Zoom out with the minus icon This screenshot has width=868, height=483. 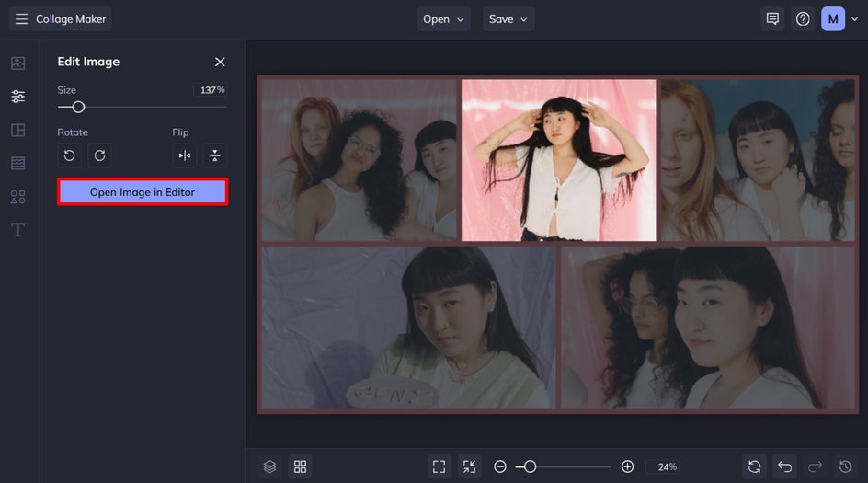point(500,466)
